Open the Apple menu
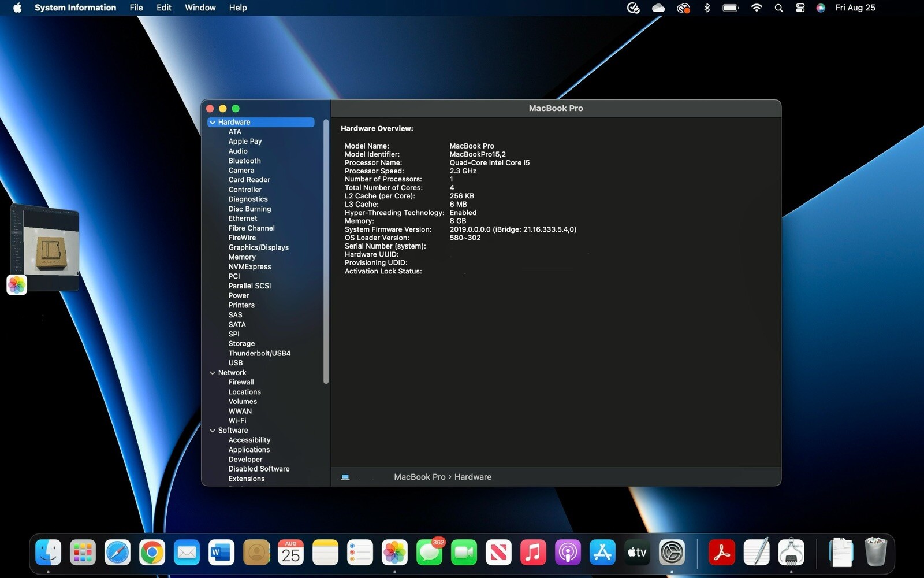924x578 pixels. (17, 8)
